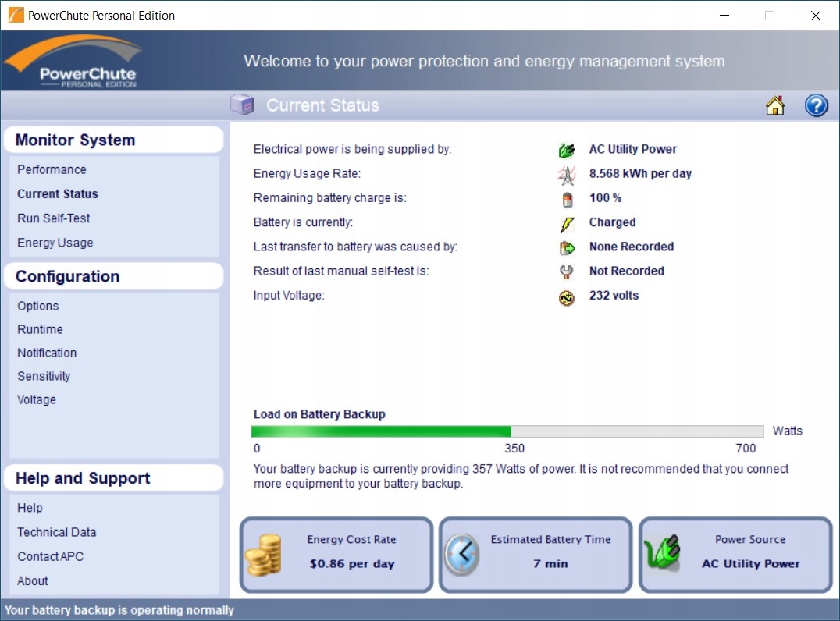Click the battery charge icon
Image resolution: width=840 pixels, height=621 pixels.
567,199
